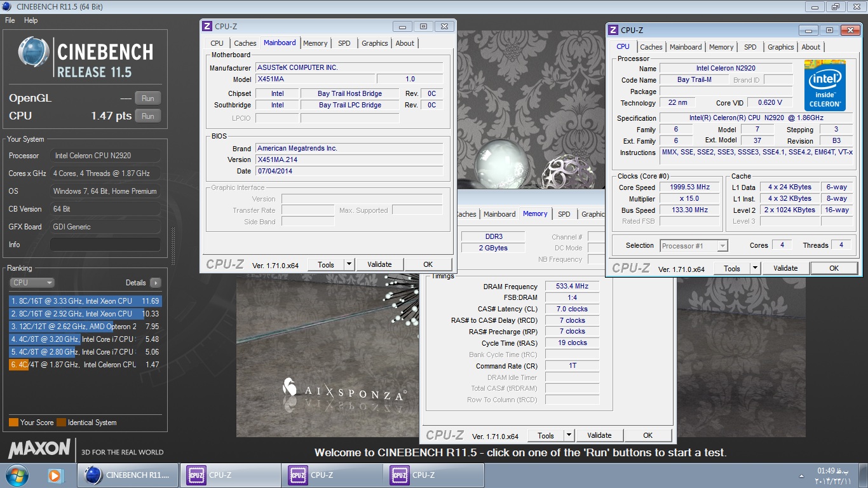Image resolution: width=868 pixels, height=488 pixels.
Task: Switch to SPD tab in Mainboard window
Action: tap(344, 43)
